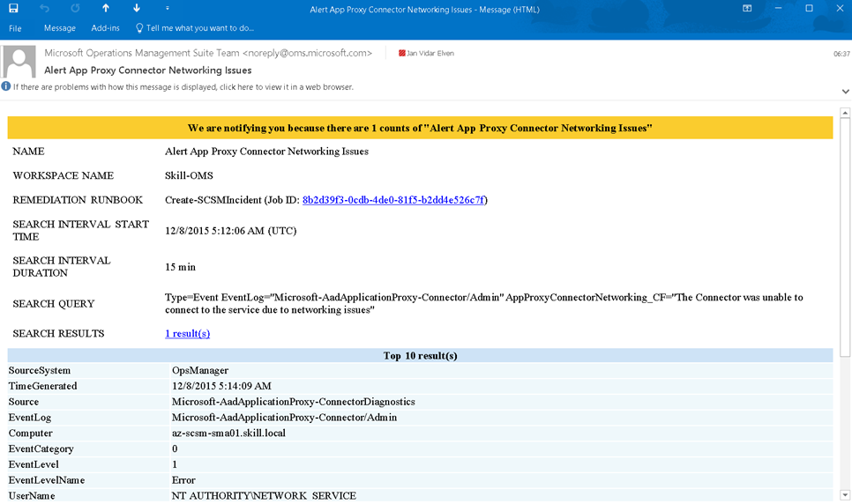Viewport: 852px width, 504px height.
Task: Click the OpsManager source system value
Action: [x=200, y=370]
